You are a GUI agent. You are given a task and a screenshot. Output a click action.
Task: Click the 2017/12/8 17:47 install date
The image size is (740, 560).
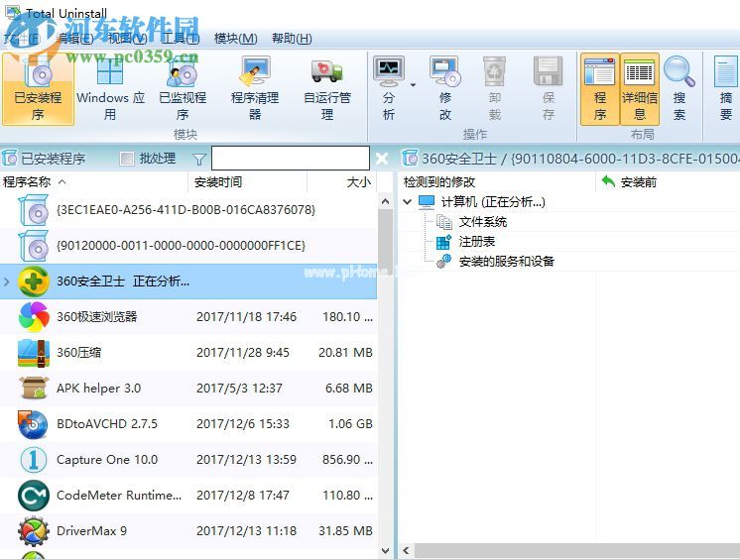click(x=243, y=496)
